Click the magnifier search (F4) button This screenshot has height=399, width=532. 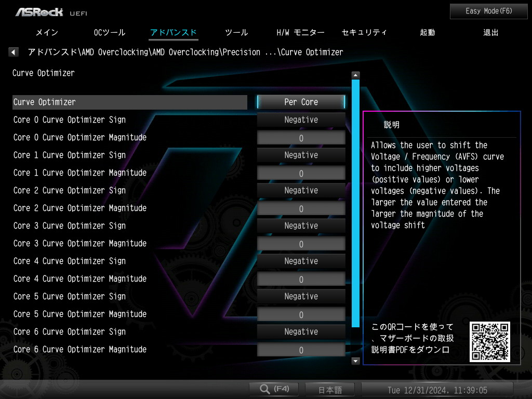click(274, 389)
